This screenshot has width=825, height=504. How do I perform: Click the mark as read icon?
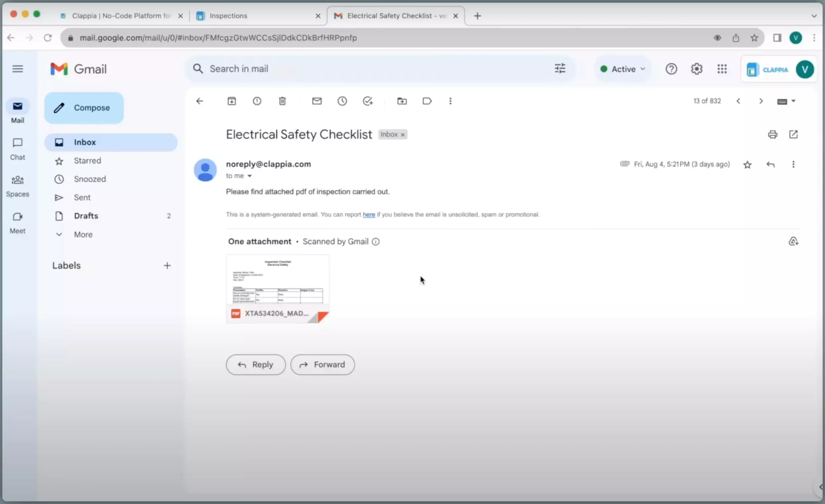317,101
